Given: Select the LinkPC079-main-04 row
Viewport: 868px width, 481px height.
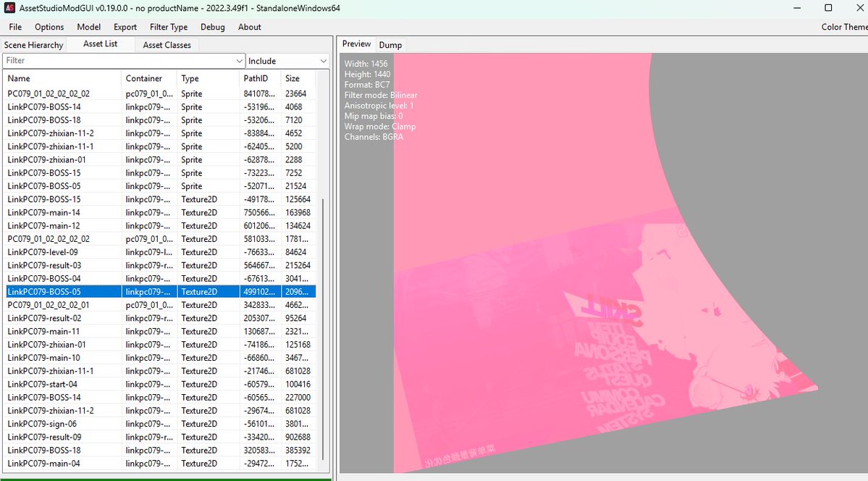Looking at the screenshot, I should tap(161, 464).
